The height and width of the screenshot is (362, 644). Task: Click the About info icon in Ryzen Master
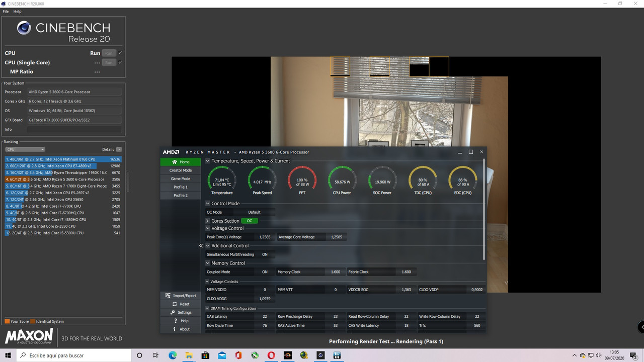(x=174, y=329)
